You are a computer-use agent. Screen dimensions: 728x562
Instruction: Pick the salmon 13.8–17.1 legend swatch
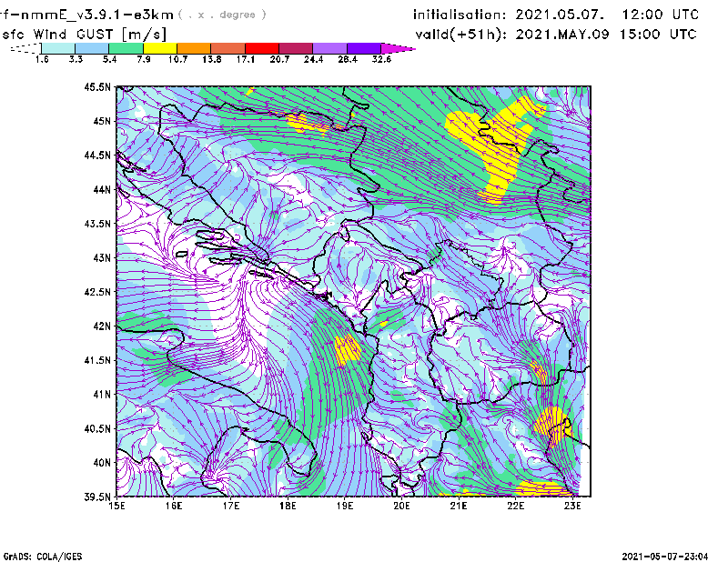point(228,48)
